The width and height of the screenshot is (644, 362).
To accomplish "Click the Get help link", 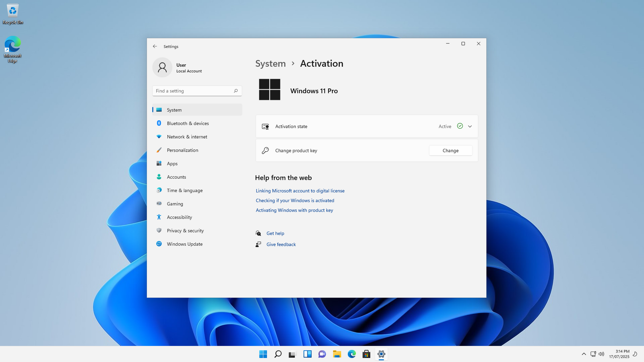I will point(275,233).
